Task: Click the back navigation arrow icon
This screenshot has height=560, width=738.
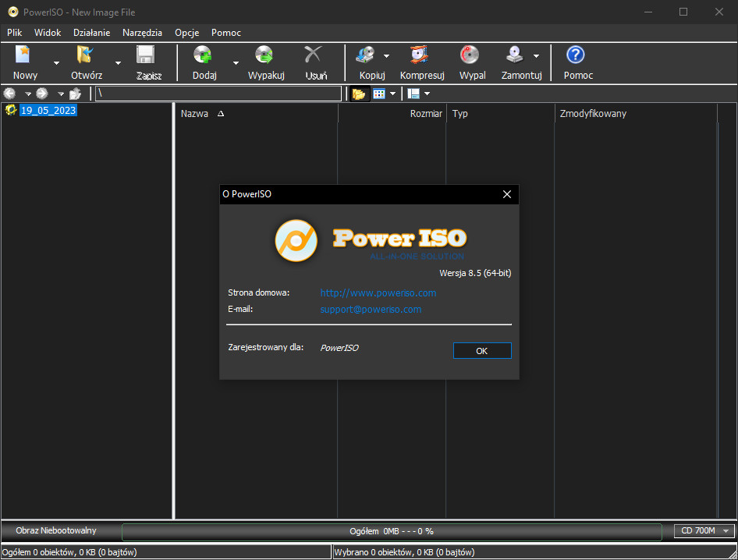Action: [x=10, y=94]
